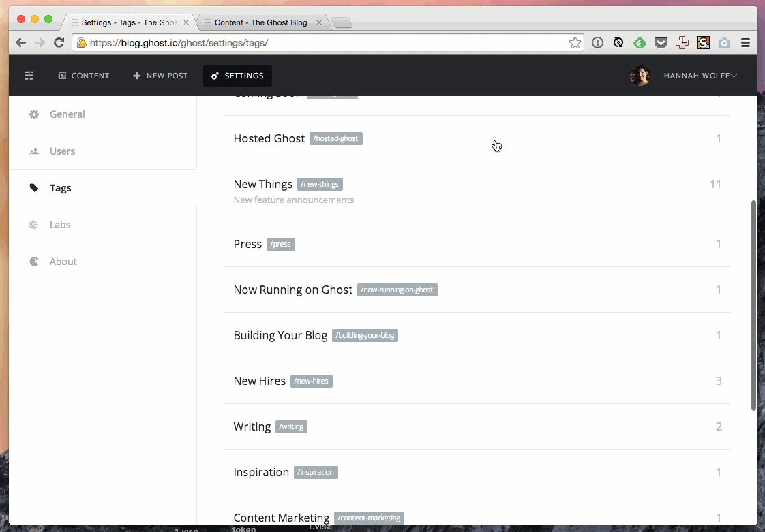765x532 pixels.
Task: Click 'New feature announcements' description
Action: click(294, 200)
